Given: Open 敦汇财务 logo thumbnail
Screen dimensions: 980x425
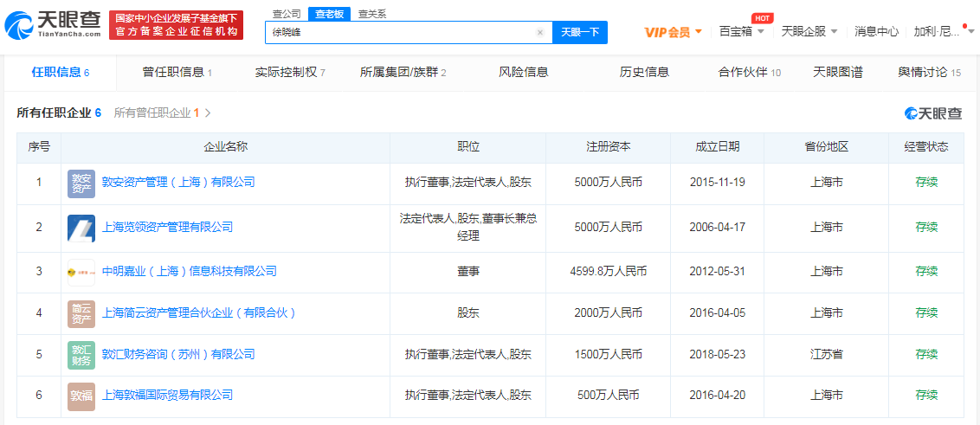Looking at the screenshot, I should 81,355.
